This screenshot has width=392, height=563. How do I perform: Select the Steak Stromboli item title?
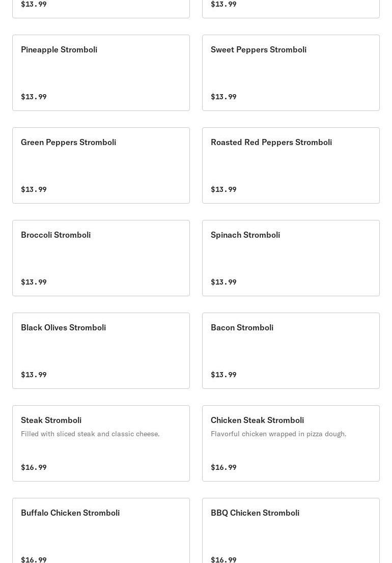51,420
